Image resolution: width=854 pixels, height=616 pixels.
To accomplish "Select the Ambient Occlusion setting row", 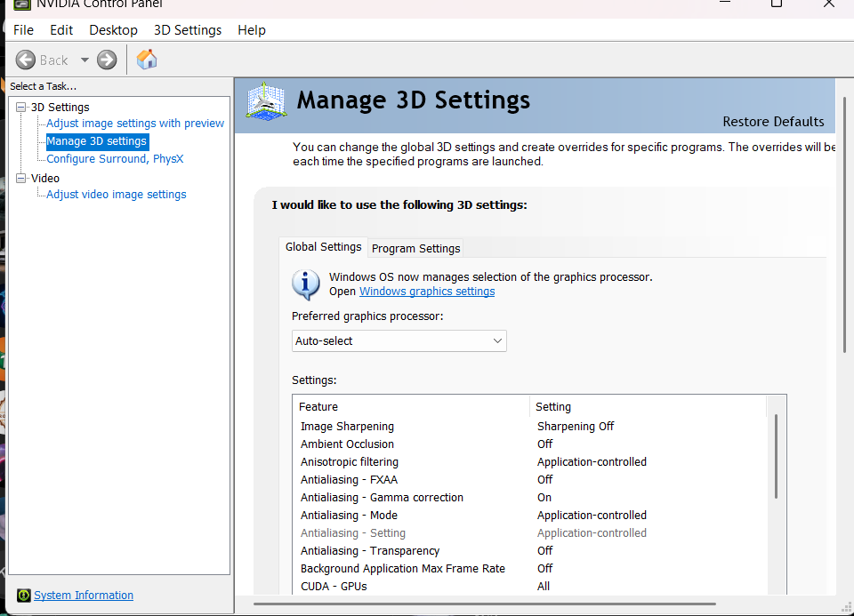I will click(347, 444).
